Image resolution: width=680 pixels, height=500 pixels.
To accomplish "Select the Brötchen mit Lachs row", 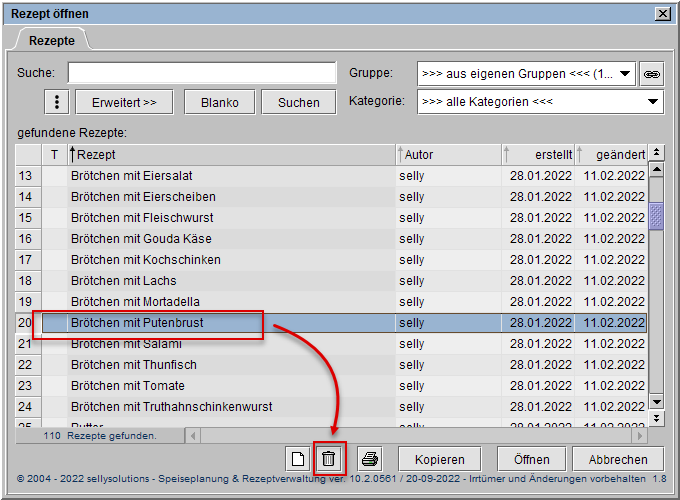I will (230, 281).
